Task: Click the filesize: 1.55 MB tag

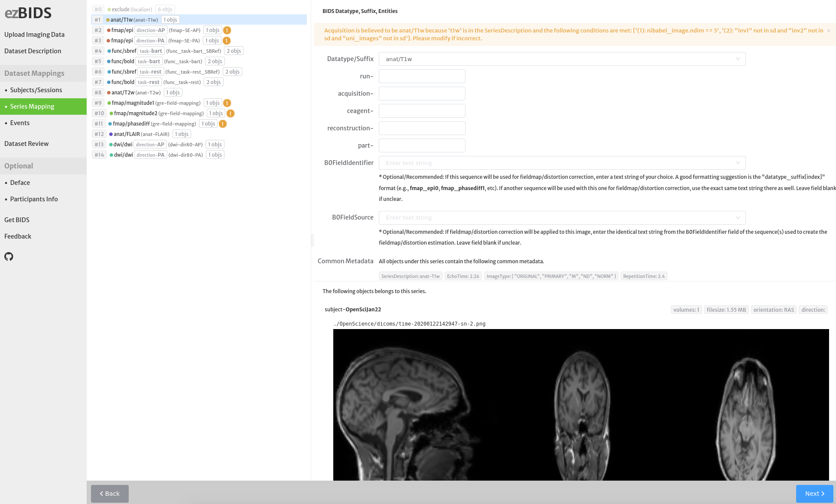Action: pos(726,310)
